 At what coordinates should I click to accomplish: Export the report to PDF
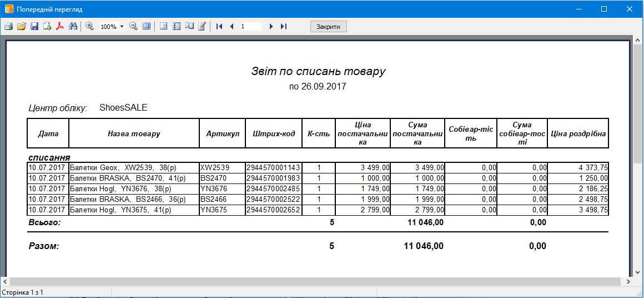click(60, 26)
